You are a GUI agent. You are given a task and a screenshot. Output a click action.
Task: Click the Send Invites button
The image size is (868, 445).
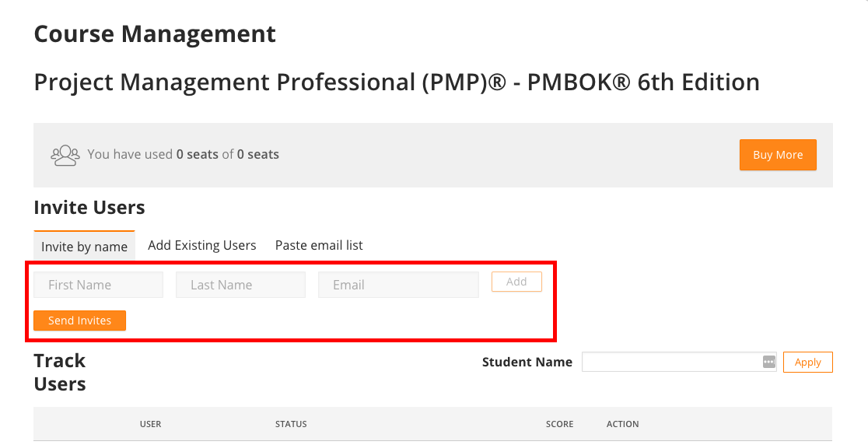click(79, 321)
